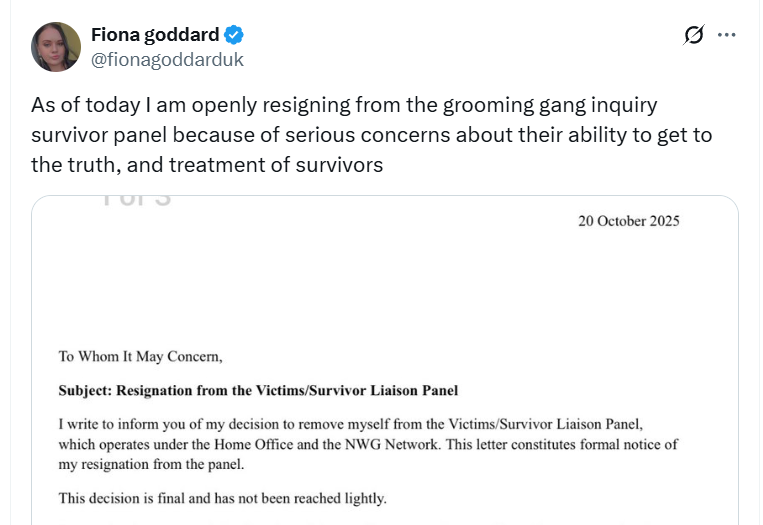
Task: Open the Grok explain-post icon
Action: point(693,35)
